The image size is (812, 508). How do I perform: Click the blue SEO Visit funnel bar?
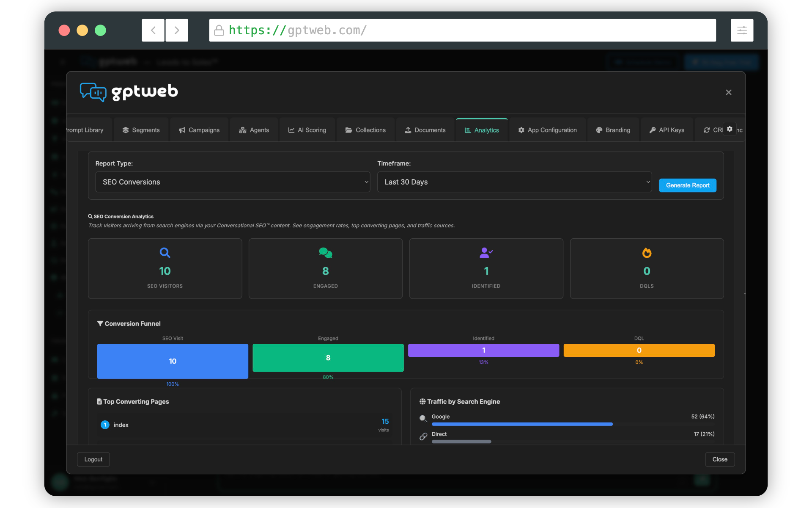point(173,361)
